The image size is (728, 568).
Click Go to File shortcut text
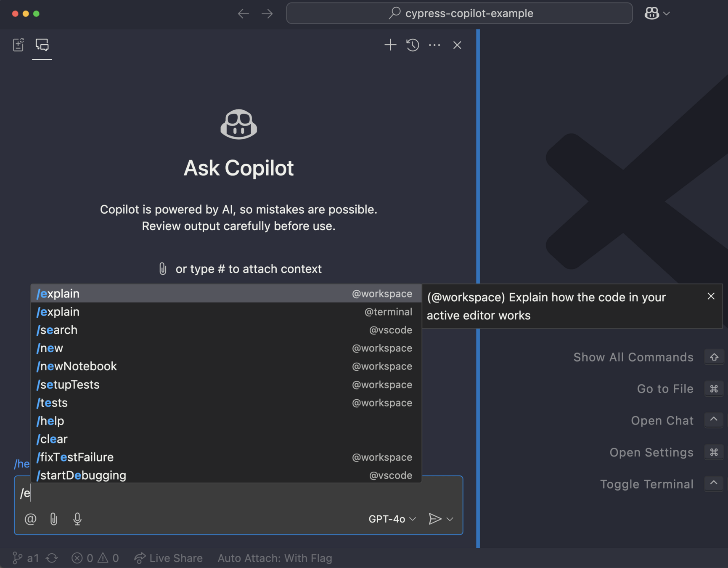pyautogui.click(x=665, y=389)
